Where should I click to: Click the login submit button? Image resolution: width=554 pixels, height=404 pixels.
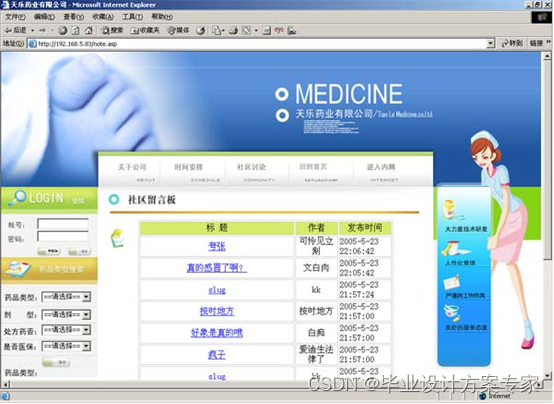coord(49,251)
